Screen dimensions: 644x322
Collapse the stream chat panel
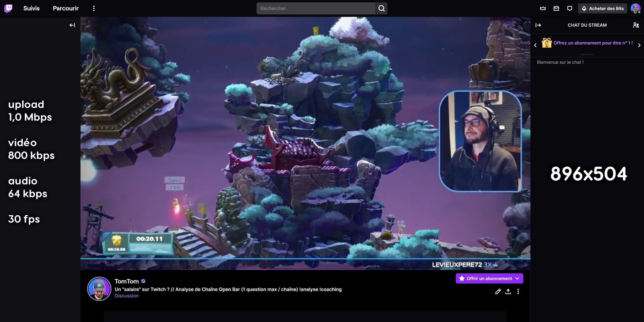[538, 25]
